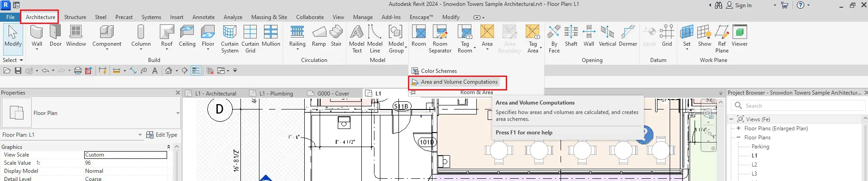This screenshot has width=868, height=181.
Task: Open the L1 - Plumbing view tab
Action: coord(276,94)
